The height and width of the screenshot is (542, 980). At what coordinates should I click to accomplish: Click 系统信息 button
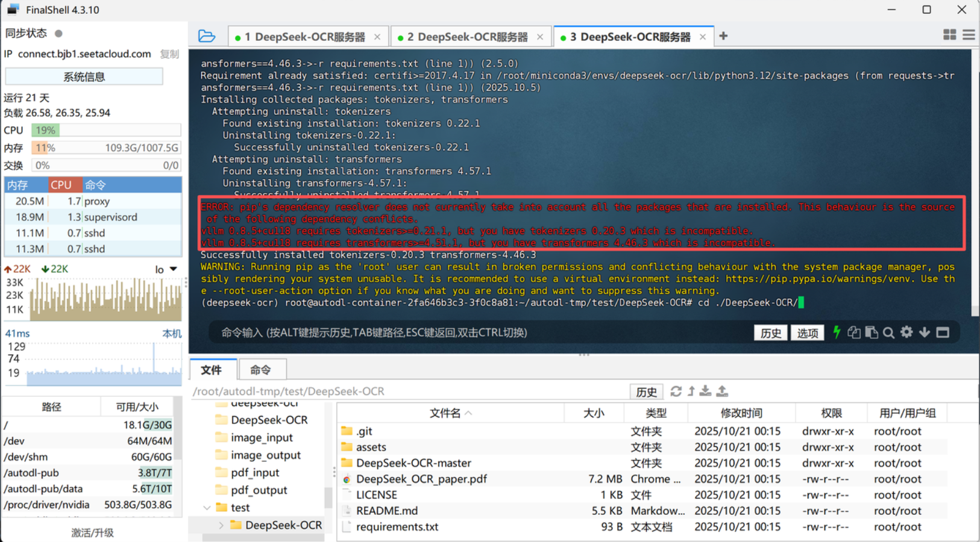(84, 76)
